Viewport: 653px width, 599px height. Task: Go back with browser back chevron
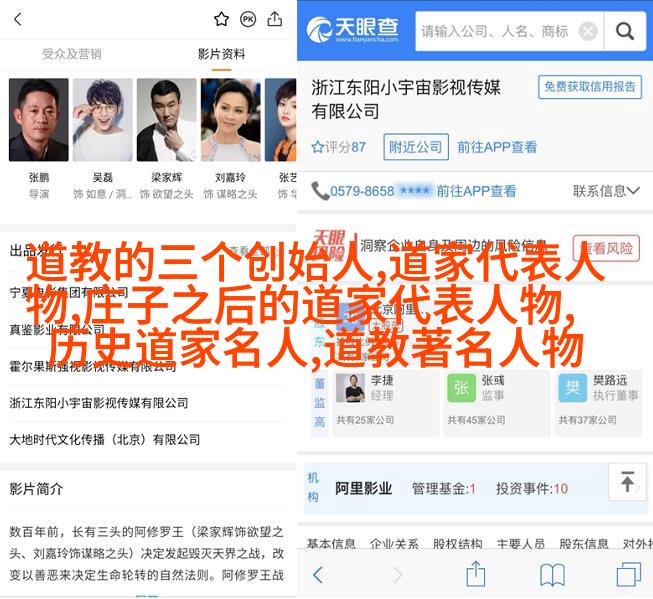point(317,575)
